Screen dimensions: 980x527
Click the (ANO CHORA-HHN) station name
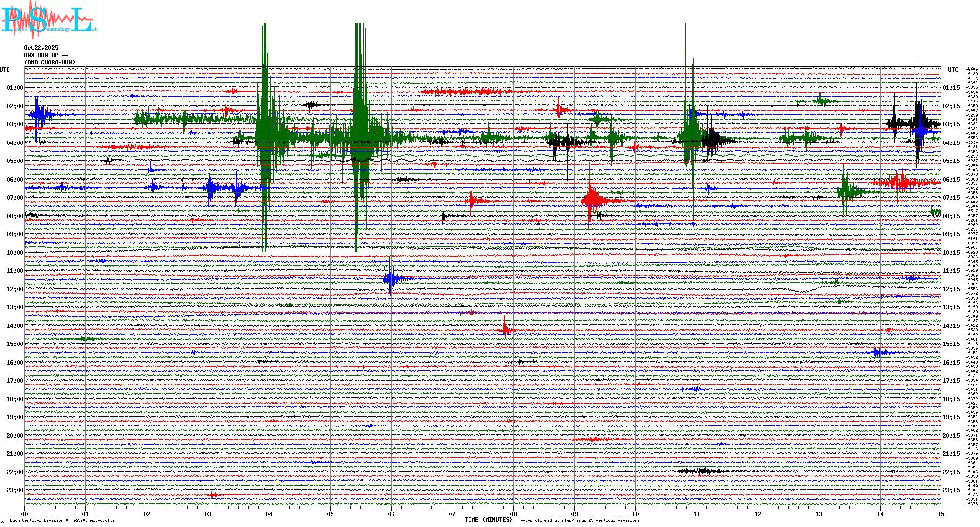tap(49, 62)
